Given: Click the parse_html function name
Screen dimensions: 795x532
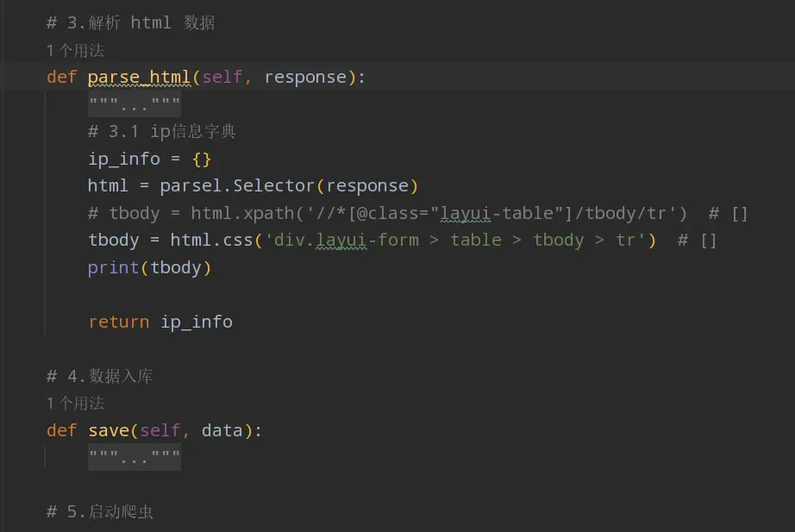Looking at the screenshot, I should (139, 78).
